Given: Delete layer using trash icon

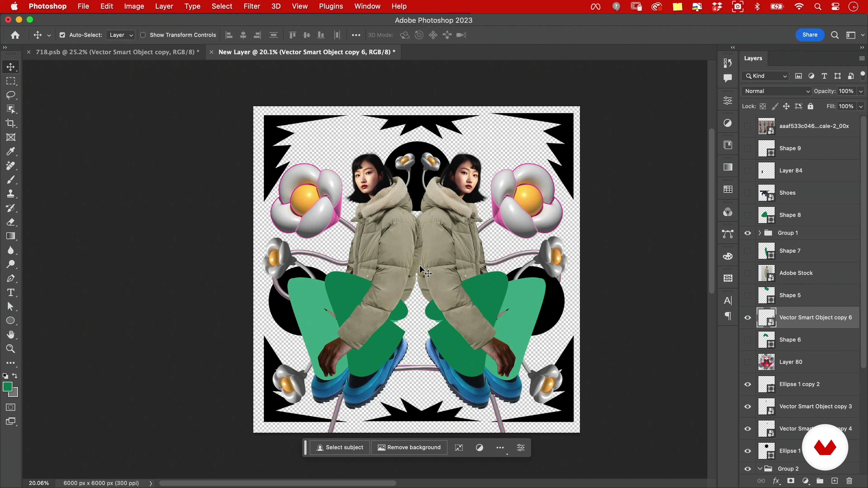Looking at the screenshot, I should [x=849, y=481].
